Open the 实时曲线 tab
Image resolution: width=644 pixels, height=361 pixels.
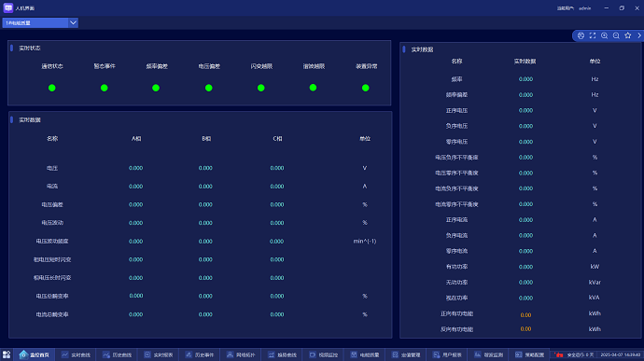tap(76, 354)
